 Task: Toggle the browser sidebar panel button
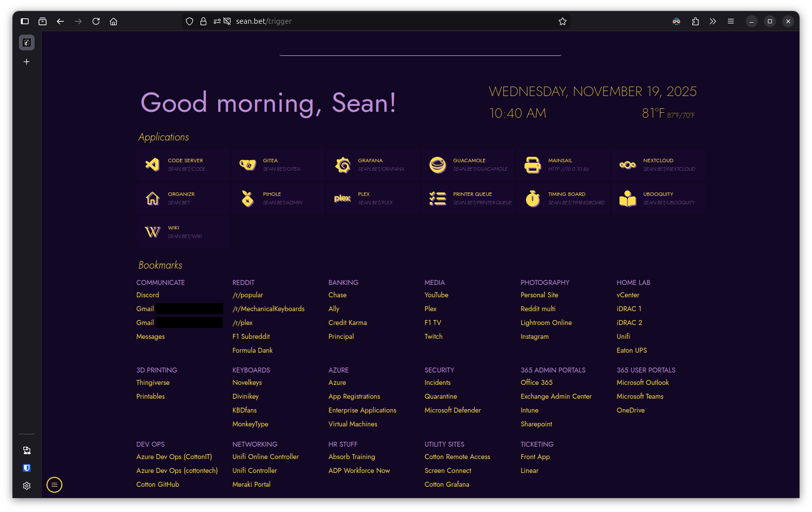(x=25, y=21)
